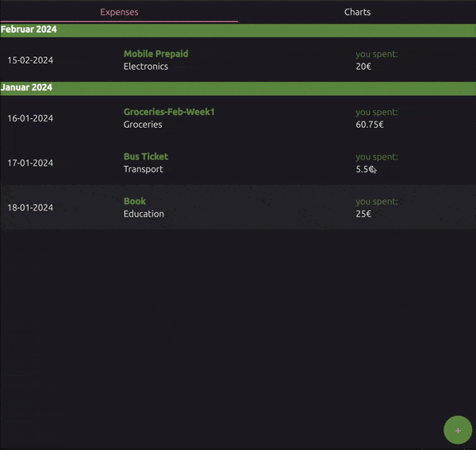Click the 25€ amount for Book
This screenshot has height=450, width=476.
tap(363, 214)
